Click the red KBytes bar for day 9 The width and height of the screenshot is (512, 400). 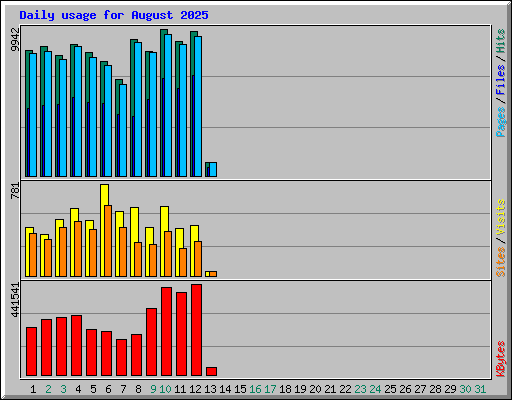(x=151, y=342)
